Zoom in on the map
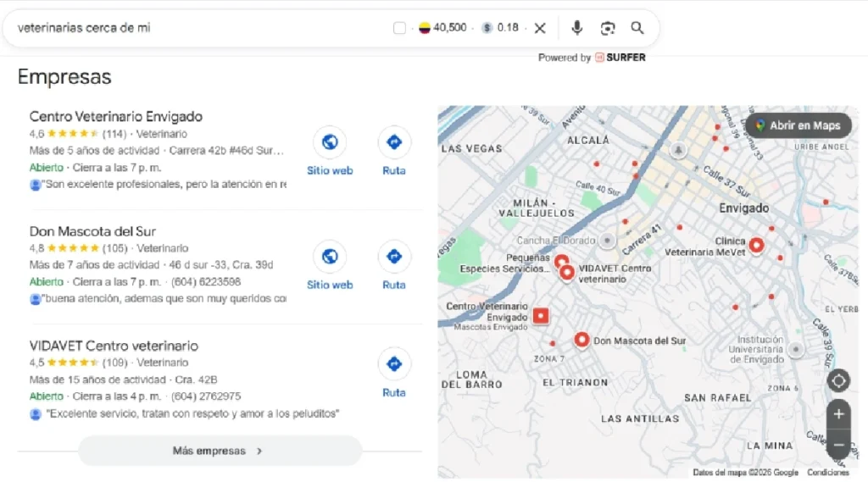 coord(838,414)
